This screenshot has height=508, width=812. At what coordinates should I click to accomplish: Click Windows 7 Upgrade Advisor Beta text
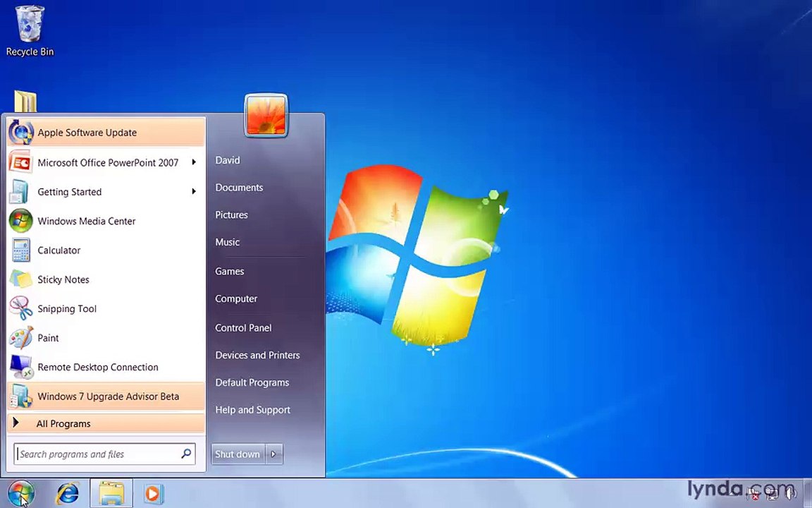click(x=109, y=397)
